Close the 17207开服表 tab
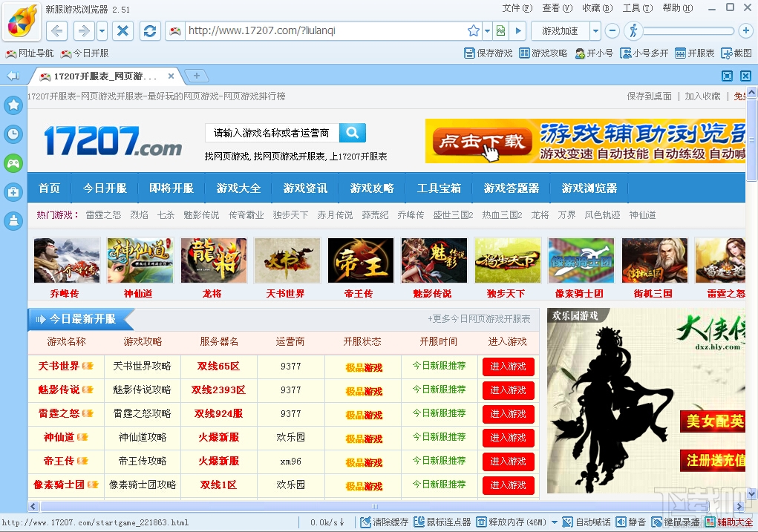Image resolution: width=758 pixels, height=532 pixels. [x=171, y=76]
